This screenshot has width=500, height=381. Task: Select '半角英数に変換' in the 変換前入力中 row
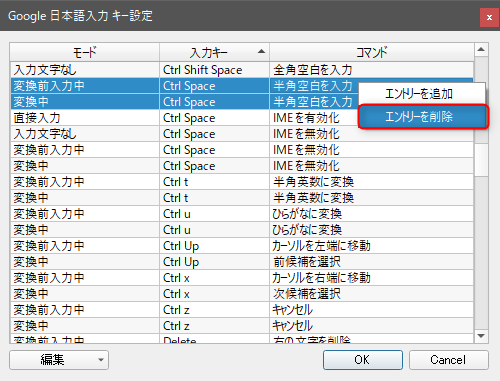pyautogui.click(x=371, y=182)
